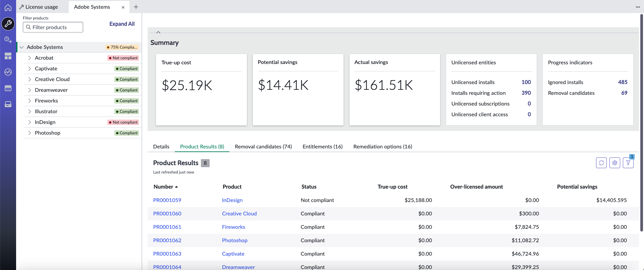This screenshot has height=270, width=644.
Task: Open the Remediation options (16) tab
Action: coord(383,146)
